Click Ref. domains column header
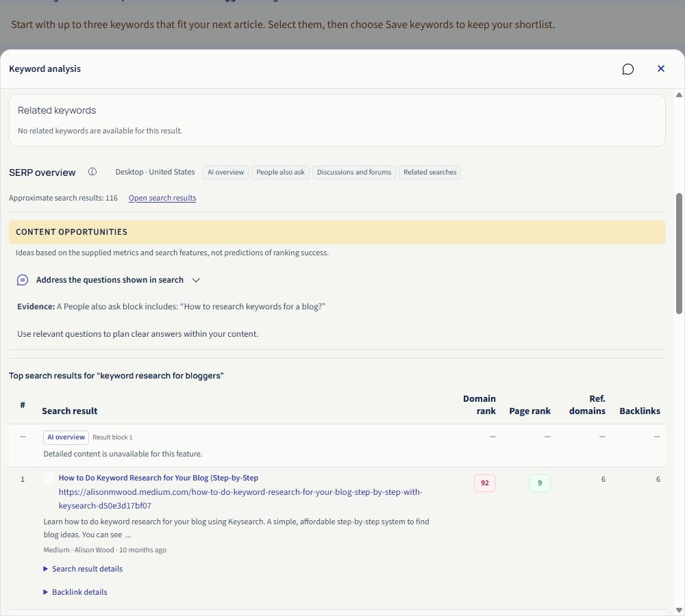 click(x=587, y=405)
